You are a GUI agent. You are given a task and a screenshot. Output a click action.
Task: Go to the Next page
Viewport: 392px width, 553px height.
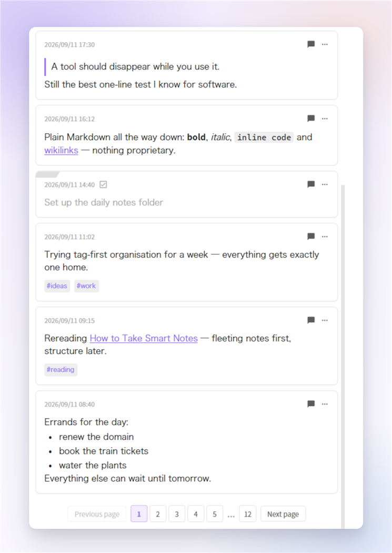pos(283,514)
